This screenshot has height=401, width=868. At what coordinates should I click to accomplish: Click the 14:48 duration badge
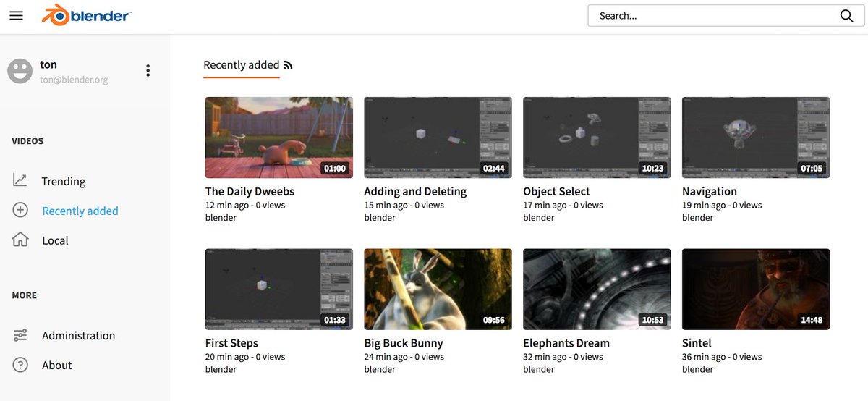[812, 320]
